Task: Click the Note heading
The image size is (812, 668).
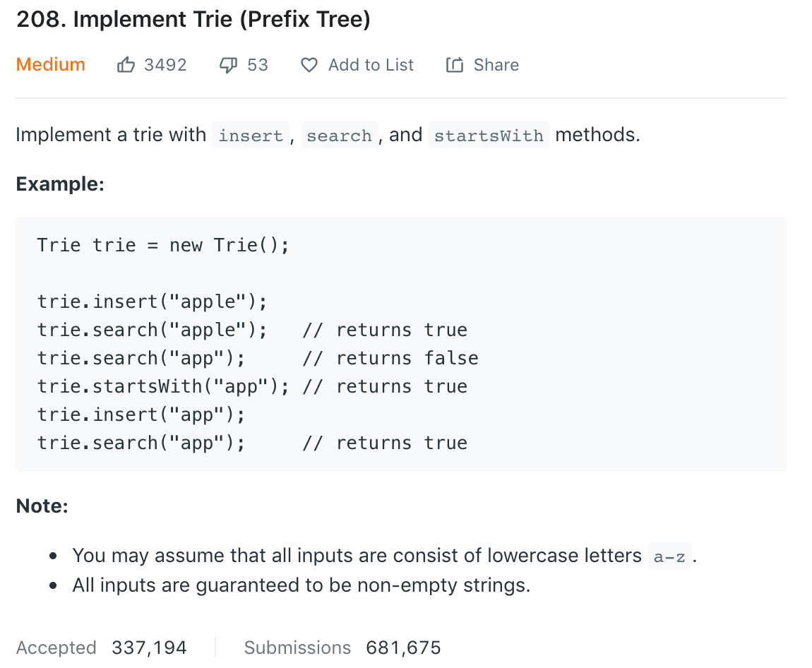Action: pos(42,506)
